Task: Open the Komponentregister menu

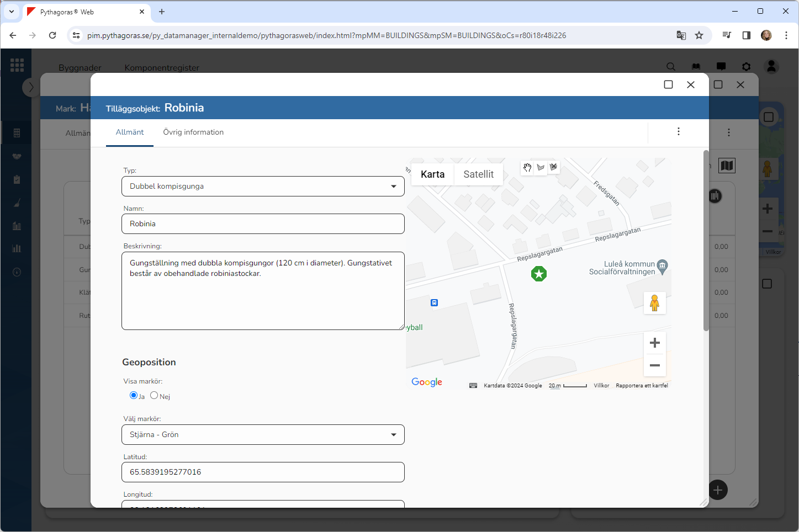Action: (162, 68)
